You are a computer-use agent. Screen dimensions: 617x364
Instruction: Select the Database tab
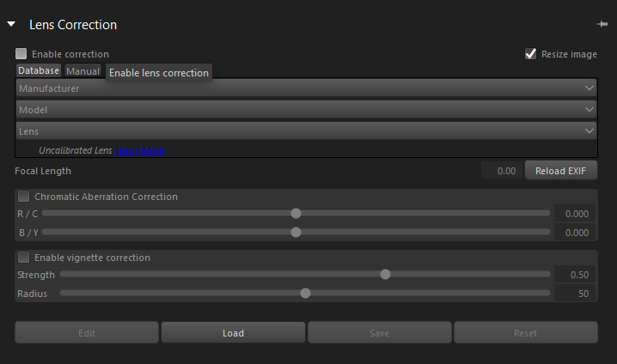coord(39,70)
